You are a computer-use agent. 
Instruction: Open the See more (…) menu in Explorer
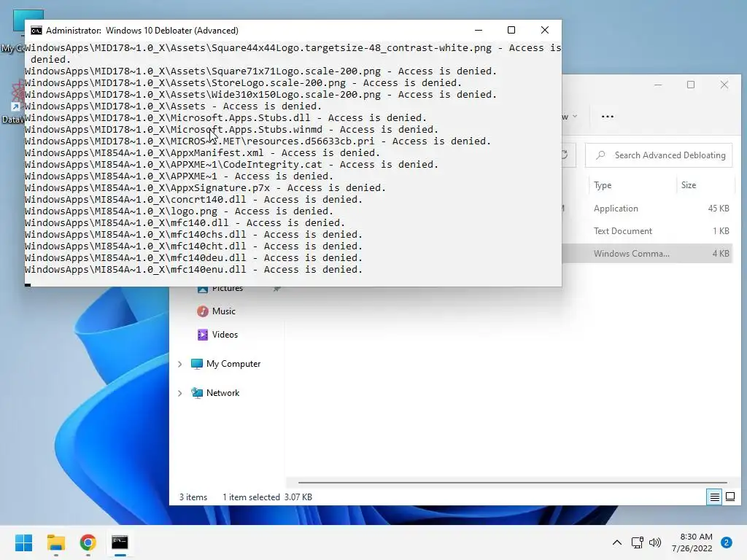click(608, 116)
